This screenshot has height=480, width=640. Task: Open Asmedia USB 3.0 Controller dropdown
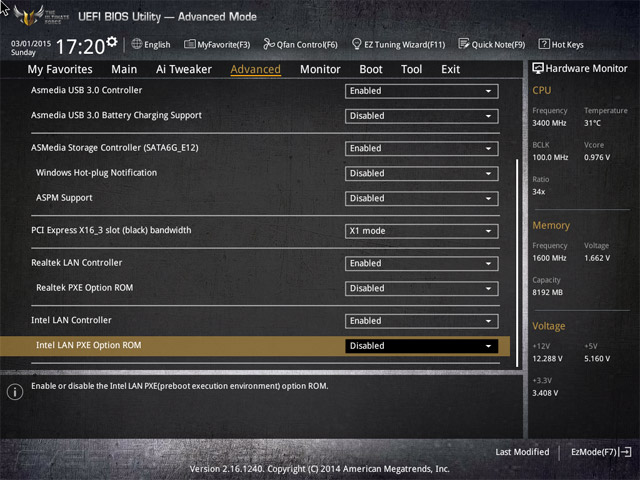click(422, 91)
